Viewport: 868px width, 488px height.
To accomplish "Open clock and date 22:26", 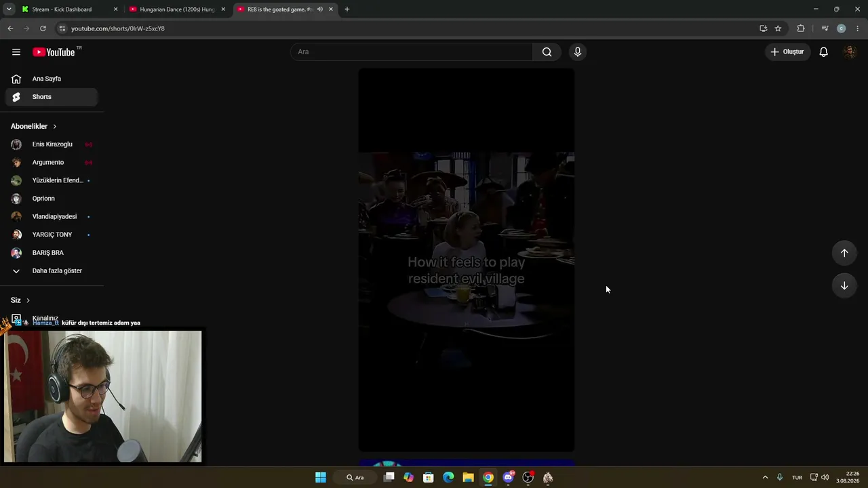I will [x=848, y=477].
